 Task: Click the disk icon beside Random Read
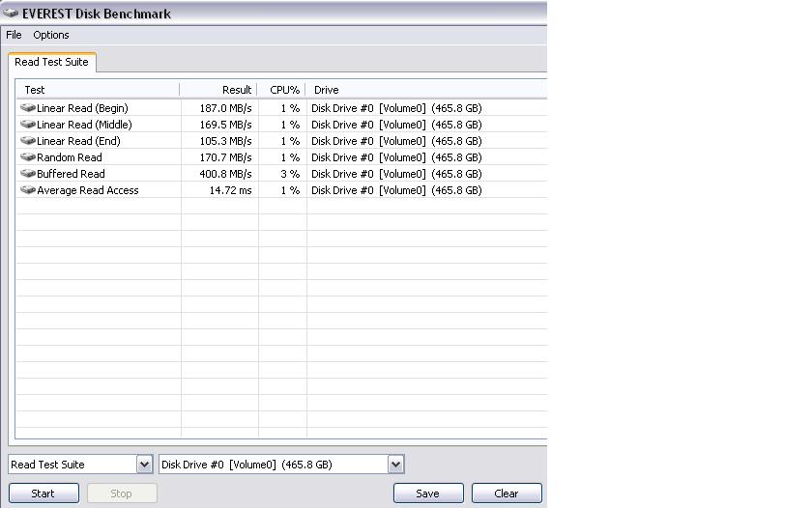(x=28, y=156)
